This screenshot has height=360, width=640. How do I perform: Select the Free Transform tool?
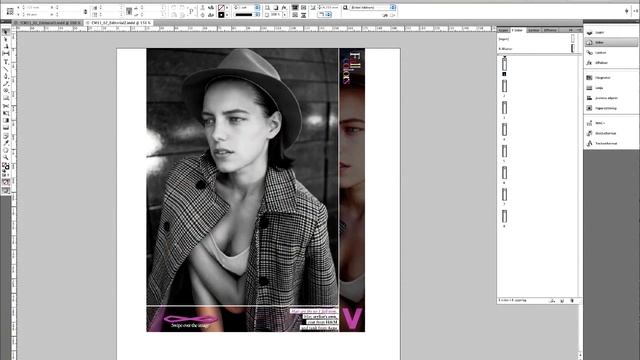6,113
